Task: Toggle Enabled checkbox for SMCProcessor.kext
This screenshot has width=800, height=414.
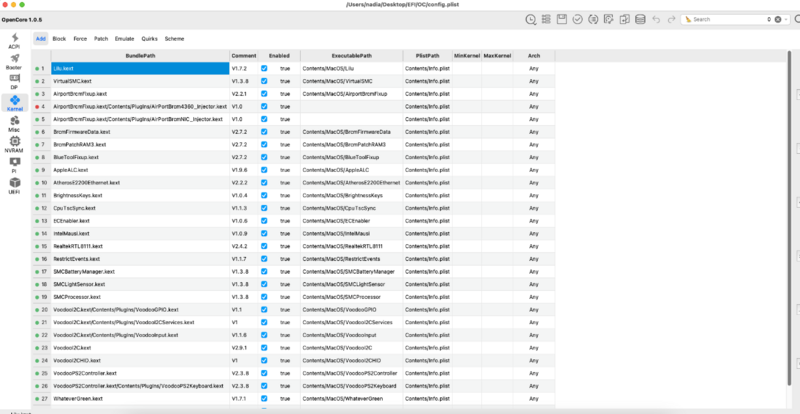Action: click(x=264, y=297)
